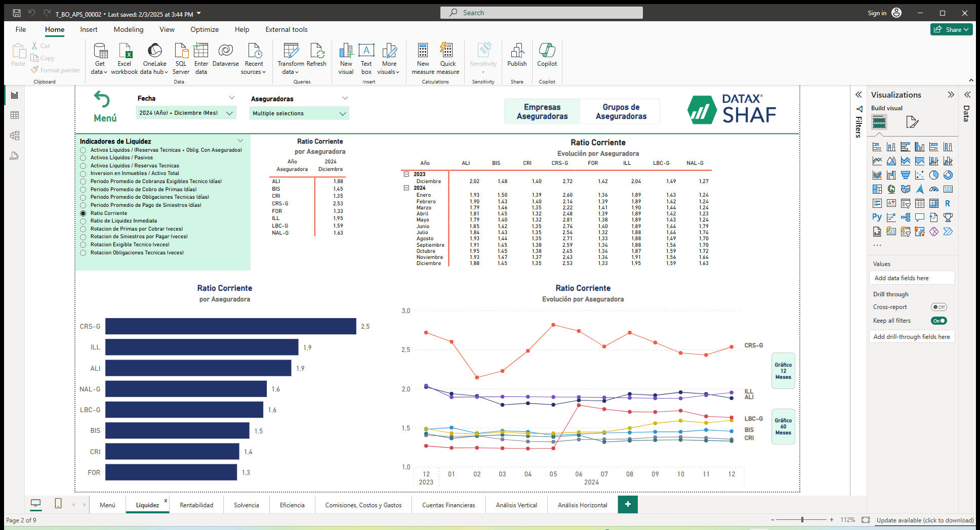The width and height of the screenshot is (980, 530).
Task: Open Copilot from the ribbon
Action: coord(547,56)
